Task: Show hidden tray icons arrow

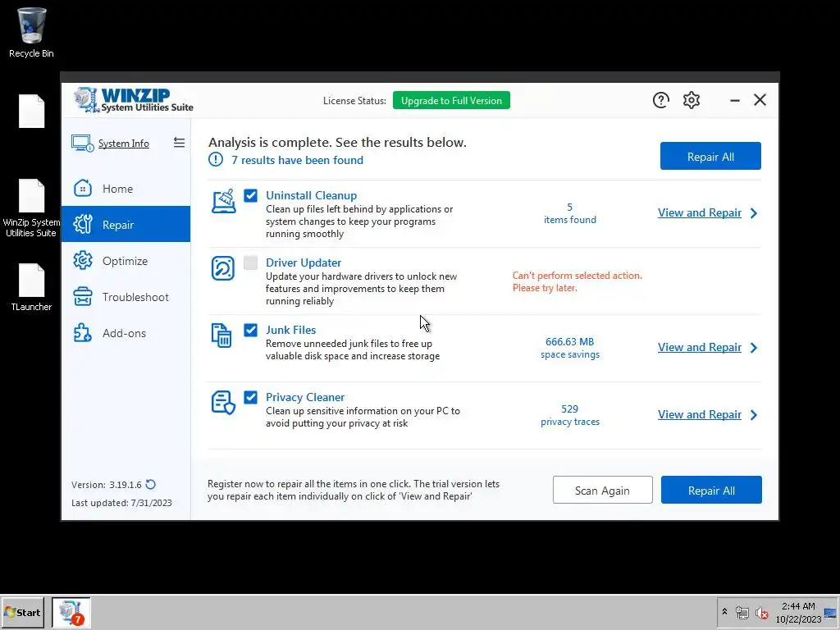Action: 724,611
